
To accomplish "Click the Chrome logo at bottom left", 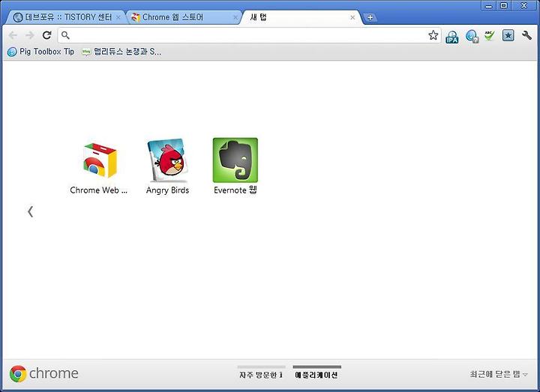I will pos(44,374).
